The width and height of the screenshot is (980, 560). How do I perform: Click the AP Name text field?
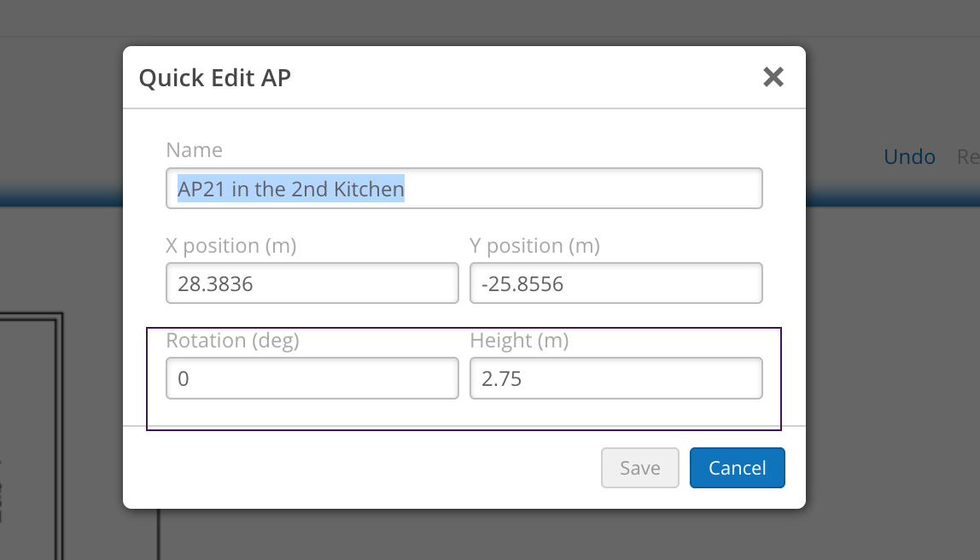[x=464, y=189]
